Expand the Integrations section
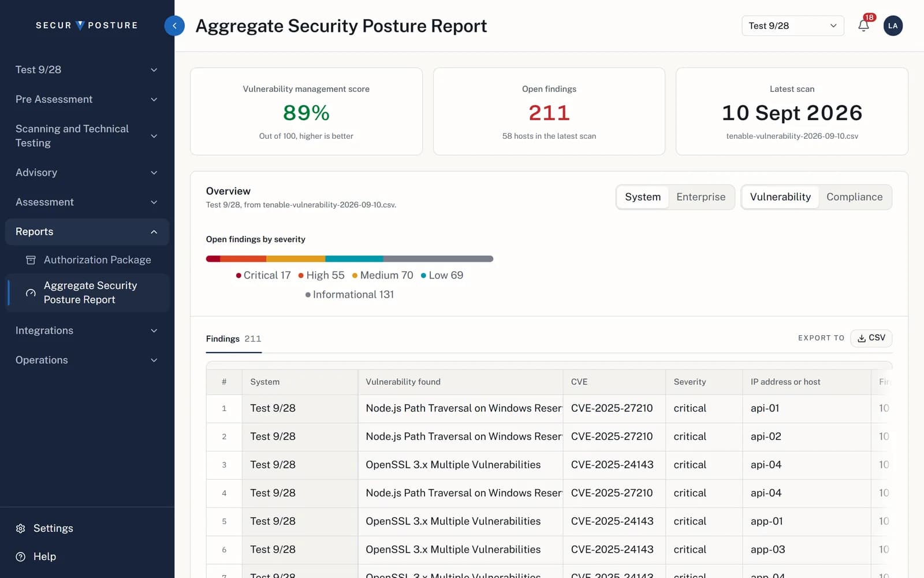Viewport: 924px width, 578px height. click(x=87, y=331)
